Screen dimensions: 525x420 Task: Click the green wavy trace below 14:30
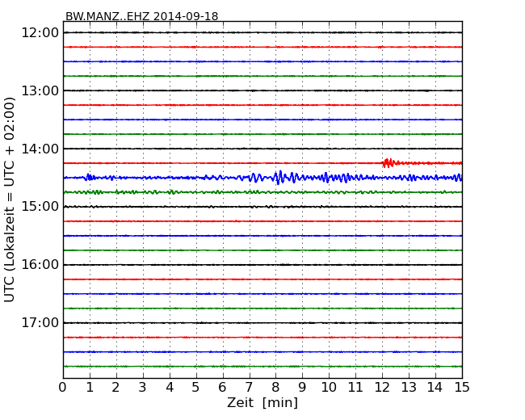262,192
